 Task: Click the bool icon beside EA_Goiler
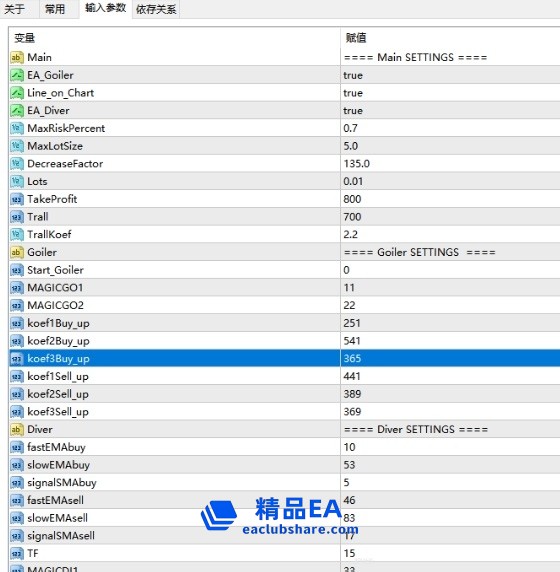tap(16, 75)
